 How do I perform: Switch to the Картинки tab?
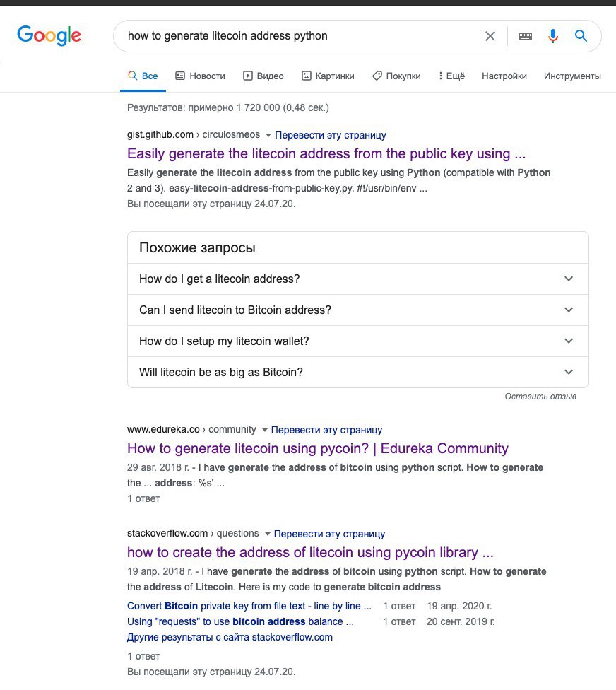click(x=328, y=76)
